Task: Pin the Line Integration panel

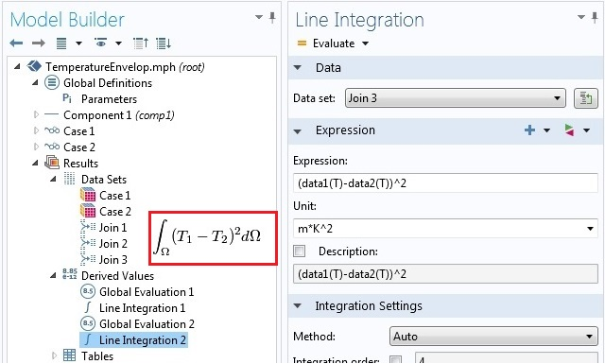Action: coord(595,18)
